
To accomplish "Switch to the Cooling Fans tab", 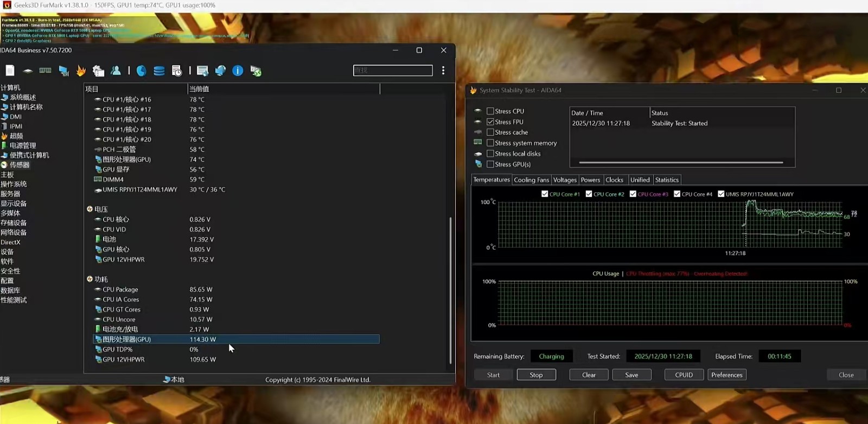I will (x=531, y=180).
